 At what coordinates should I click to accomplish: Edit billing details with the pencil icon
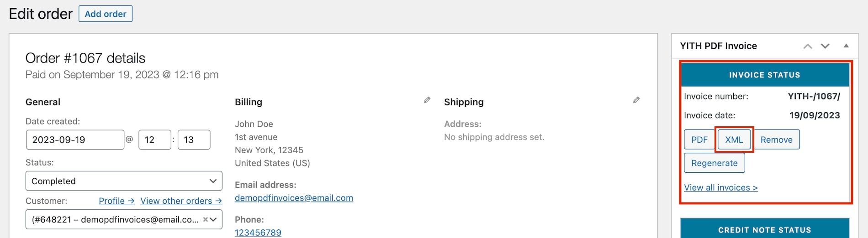(x=427, y=100)
